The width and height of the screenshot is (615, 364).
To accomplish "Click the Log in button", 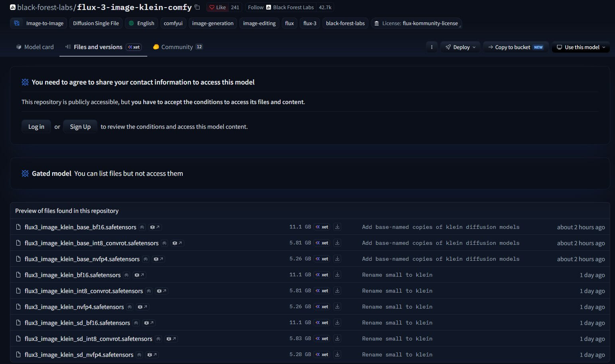I will [x=36, y=127].
